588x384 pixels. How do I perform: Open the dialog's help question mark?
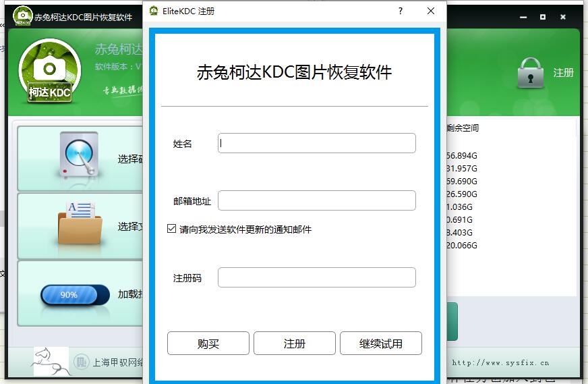(401, 11)
